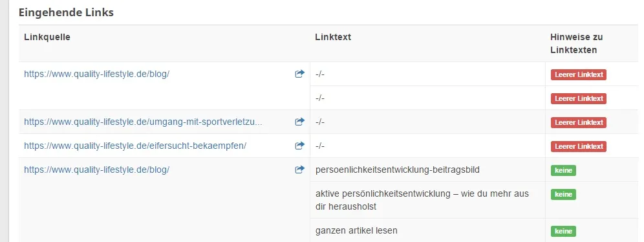
Task: Open the second quality-lifestyle.de/blog/ link
Action: 96,170
